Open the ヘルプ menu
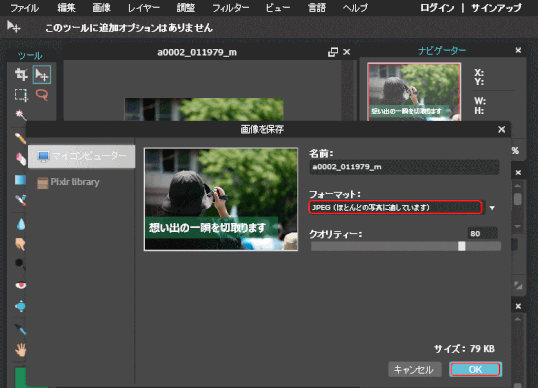Viewport: 538px width, 388px height. pos(355,8)
